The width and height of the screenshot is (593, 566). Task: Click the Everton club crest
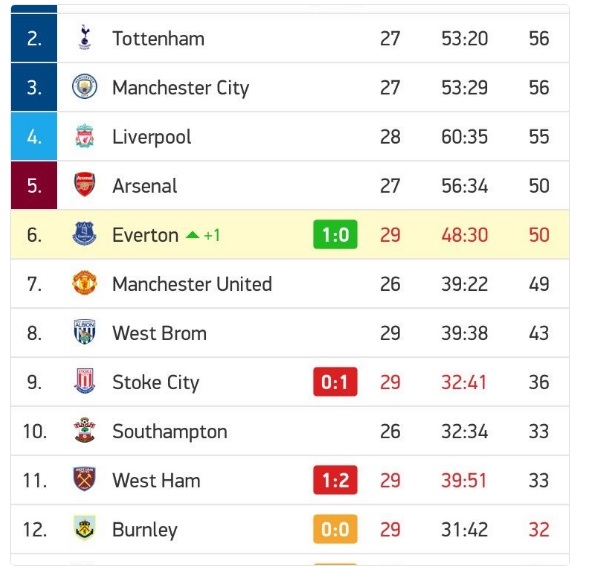(x=84, y=234)
